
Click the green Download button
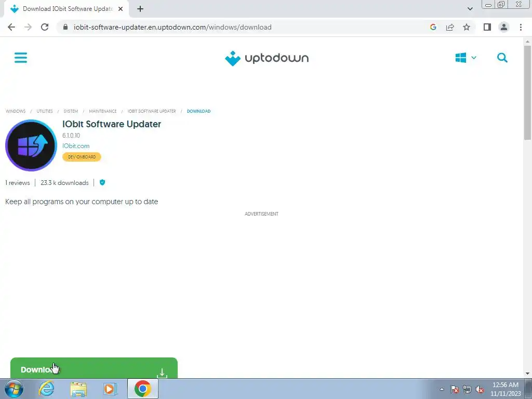click(x=94, y=368)
